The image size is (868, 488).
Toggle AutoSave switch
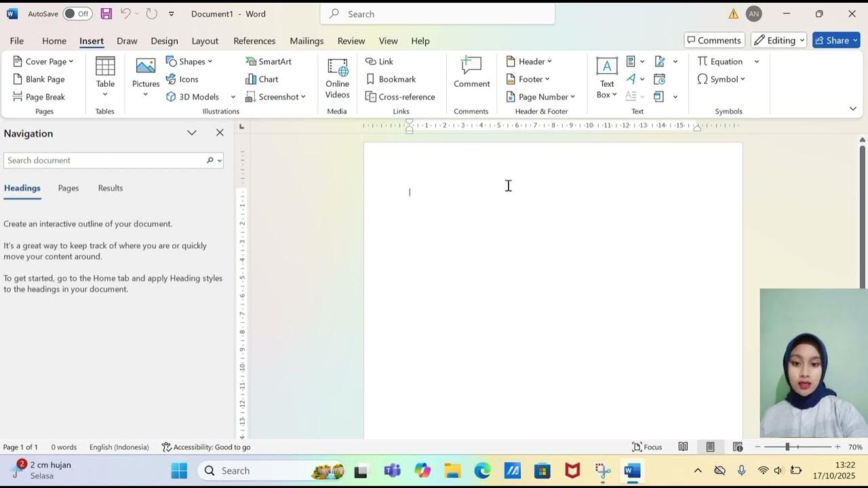[x=77, y=14]
